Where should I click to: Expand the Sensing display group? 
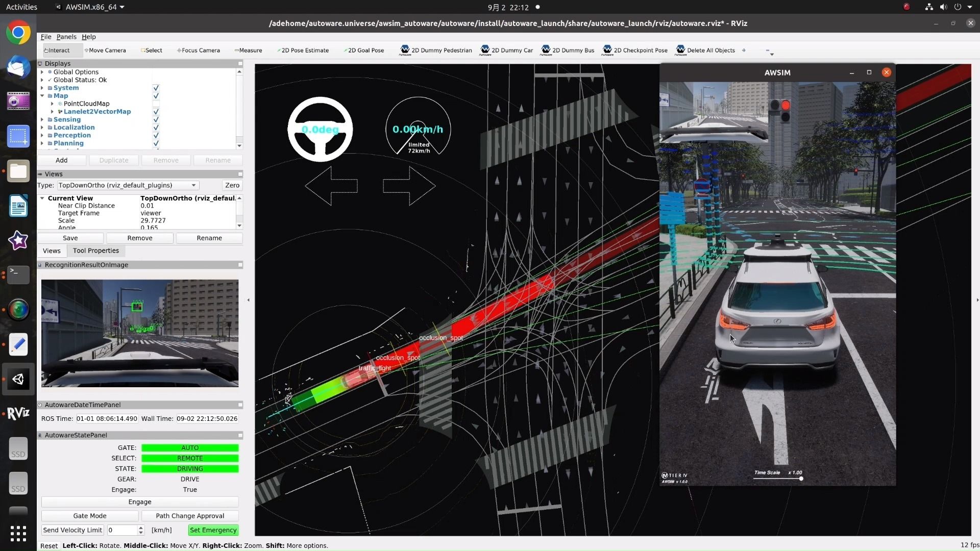click(x=42, y=119)
